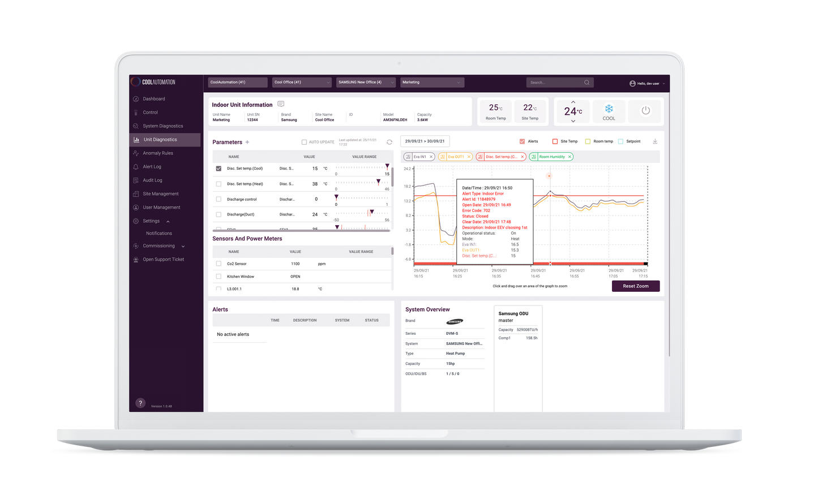Viewport: 818px width, 504px height.
Task: Click the refresh parameters icon
Action: pos(389,142)
